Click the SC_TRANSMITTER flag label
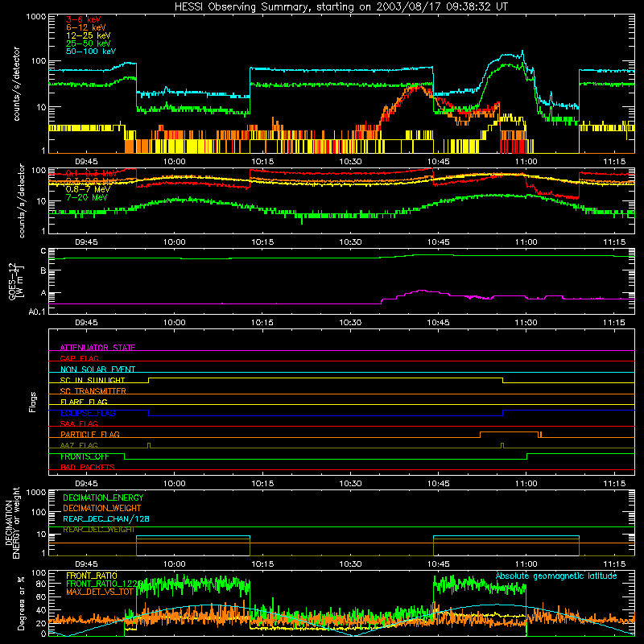644x644 pixels. tap(93, 390)
